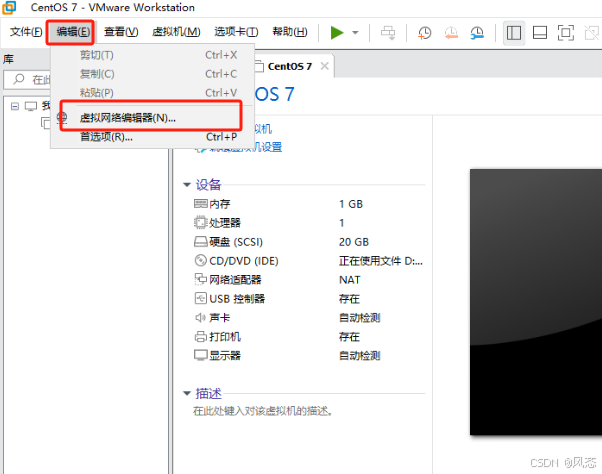This screenshot has height=474, width=602.
Task: Select 虚拟网络编辑器(N)... menu entry
Action: [152, 117]
